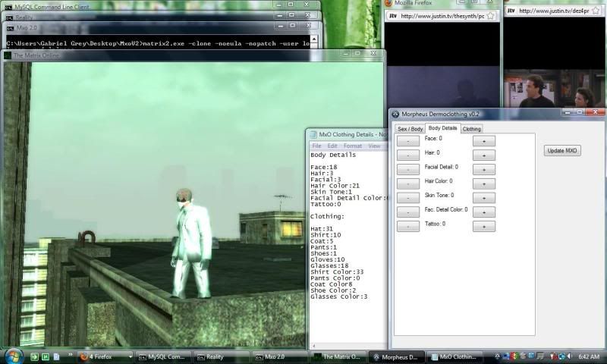Click 'Hat:31' line in Notepad

point(322,229)
